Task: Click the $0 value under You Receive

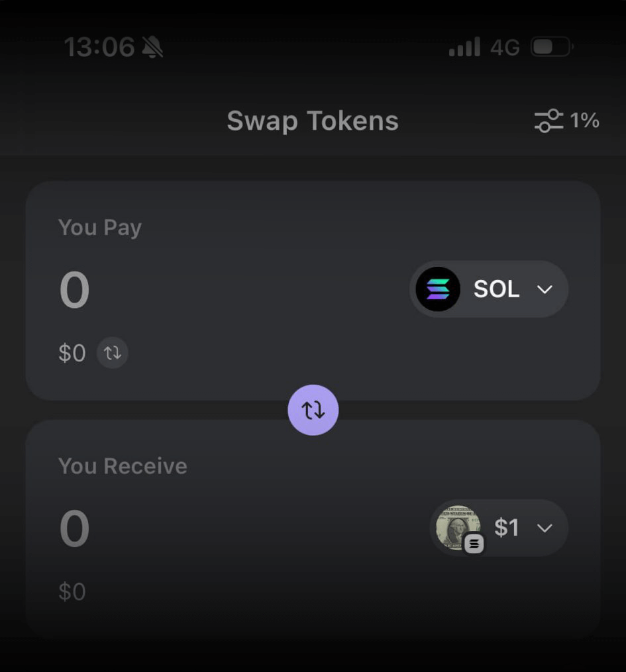Action: click(x=72, y=591)
